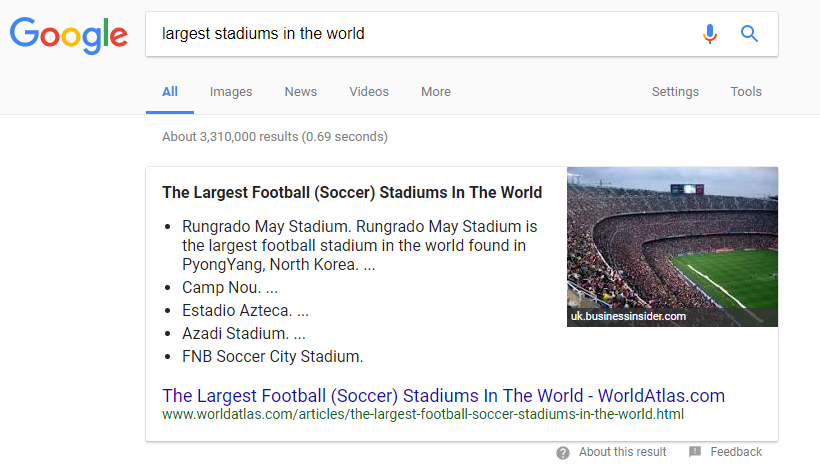Screen dimensions: 820x475
Task: Click the featured snippet heading about stadiums
Action: pyautogui.click(x=352, y=193)
